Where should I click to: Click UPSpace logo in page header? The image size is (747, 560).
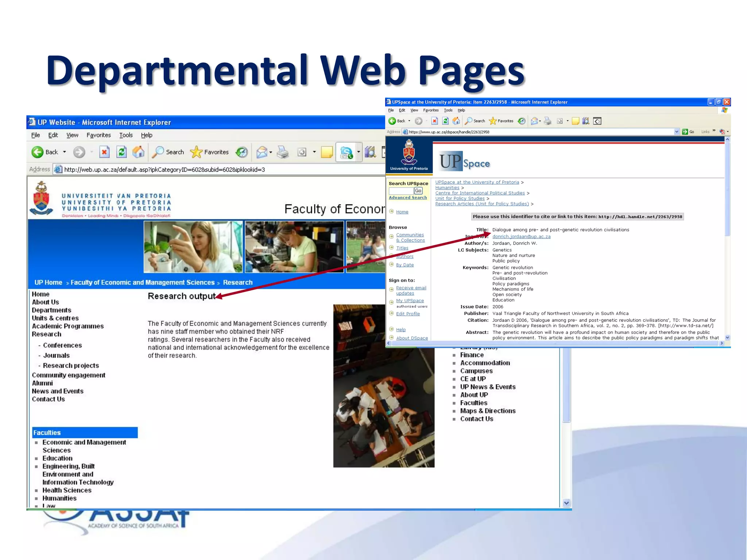[464, 161]
